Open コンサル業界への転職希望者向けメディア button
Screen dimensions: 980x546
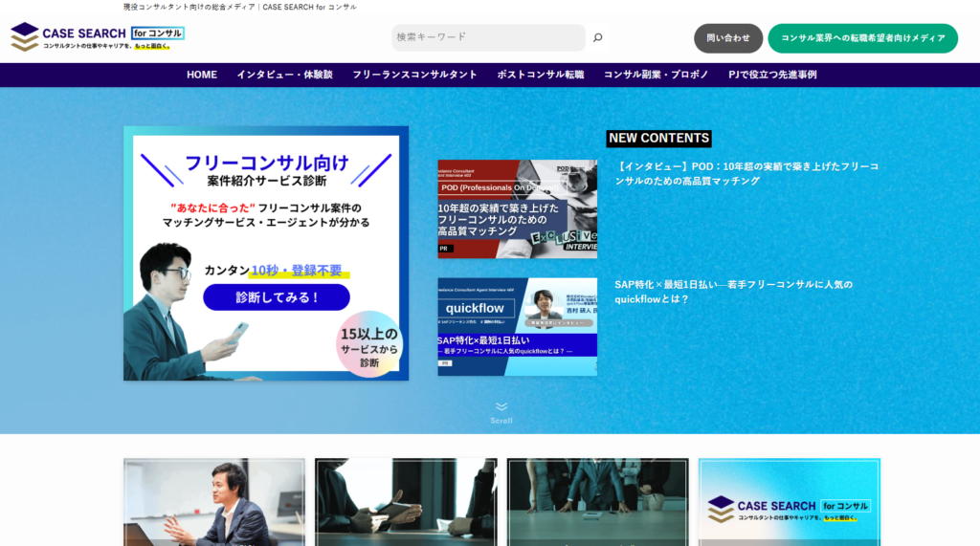click(862, 38)
